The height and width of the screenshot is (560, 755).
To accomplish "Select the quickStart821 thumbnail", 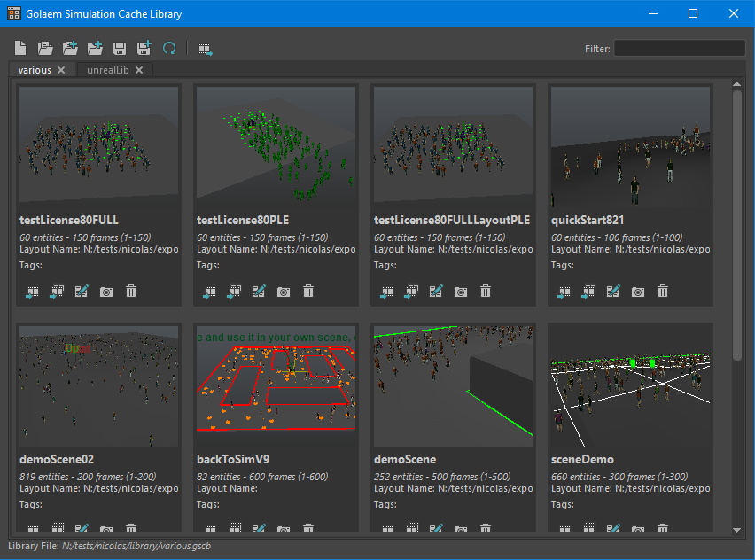I will coord(630,147).
